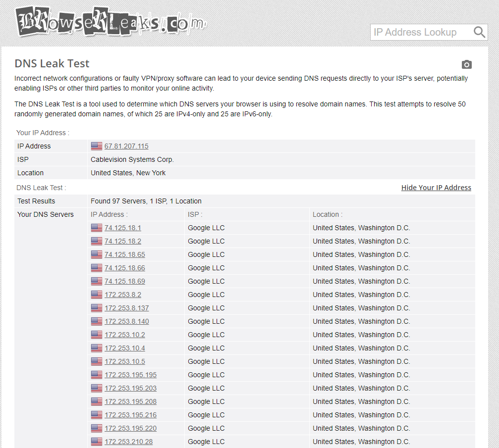Open DNS server 74.125.18.2 details
The image size is (499, 448).
click(123, 241)
